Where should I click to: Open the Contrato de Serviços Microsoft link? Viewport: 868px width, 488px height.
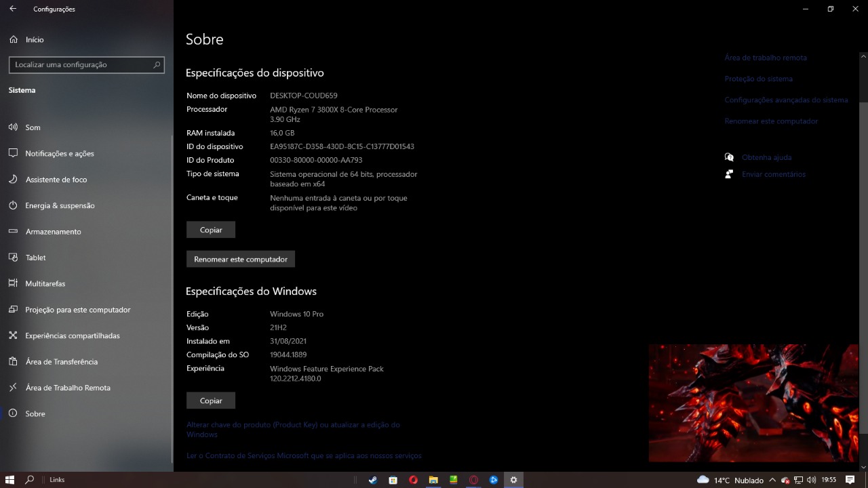304,455
